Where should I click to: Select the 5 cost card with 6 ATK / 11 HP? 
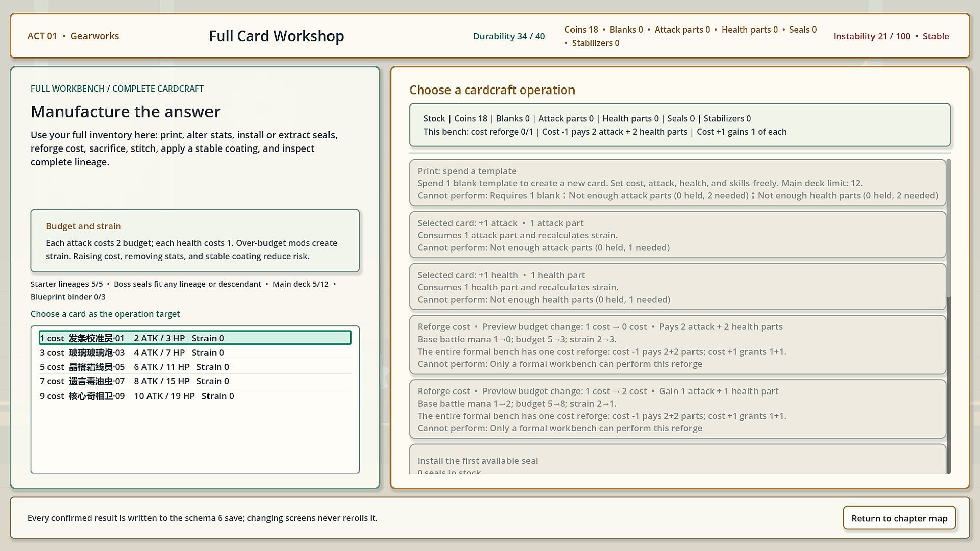tap(195, 367)
